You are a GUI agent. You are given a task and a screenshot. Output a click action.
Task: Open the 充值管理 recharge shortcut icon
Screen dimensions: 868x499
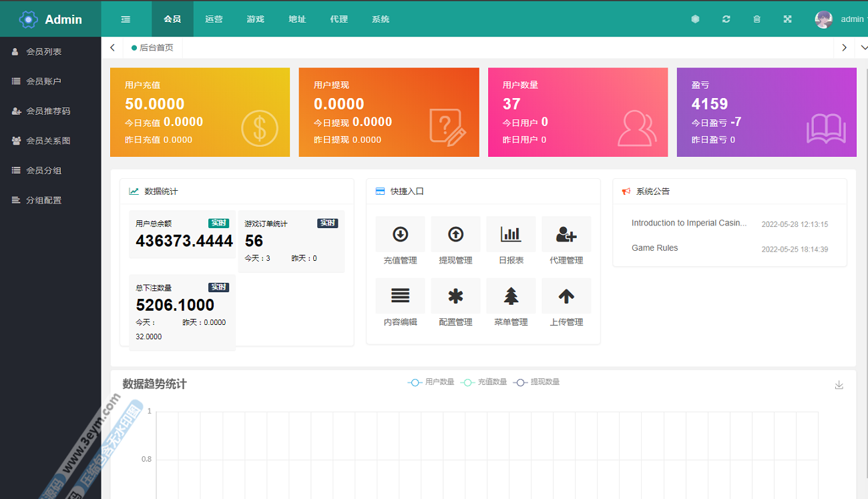[x=400, y=234]
